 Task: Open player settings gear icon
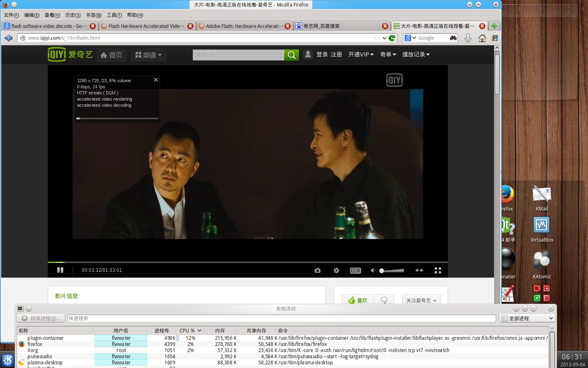(x=336, y=270)
